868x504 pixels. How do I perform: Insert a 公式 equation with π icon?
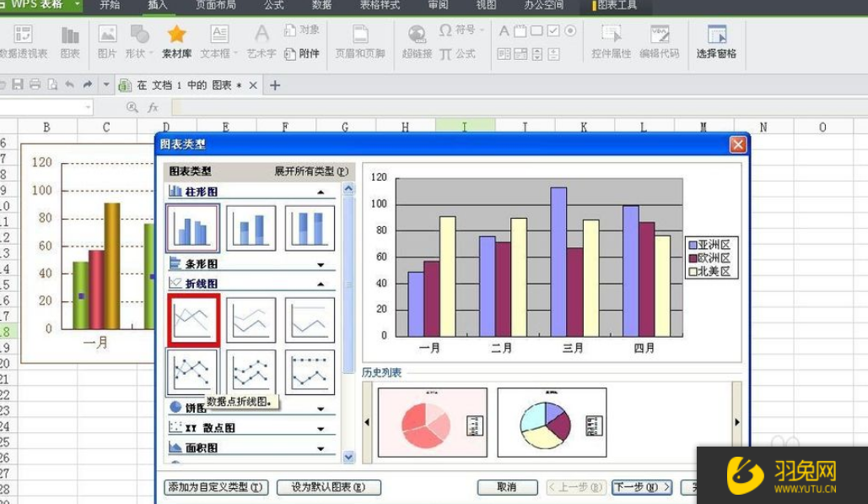(x=457, y=54)
